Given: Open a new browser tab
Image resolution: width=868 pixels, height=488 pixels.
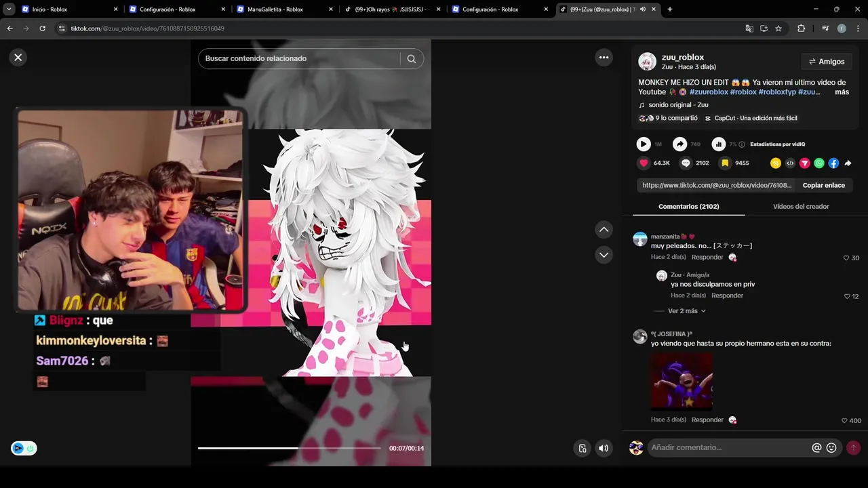Looking at the screenshot, I should tap(670, 9).
